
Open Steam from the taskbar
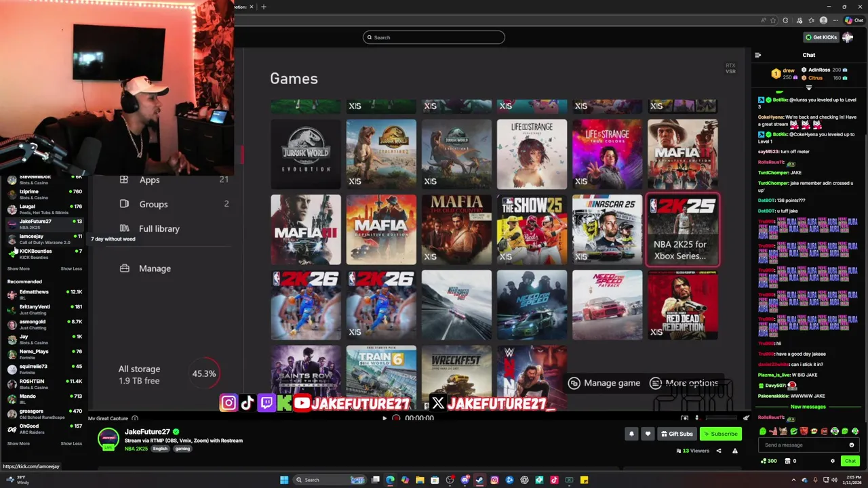pyautogui.click(x=479, y=480)
